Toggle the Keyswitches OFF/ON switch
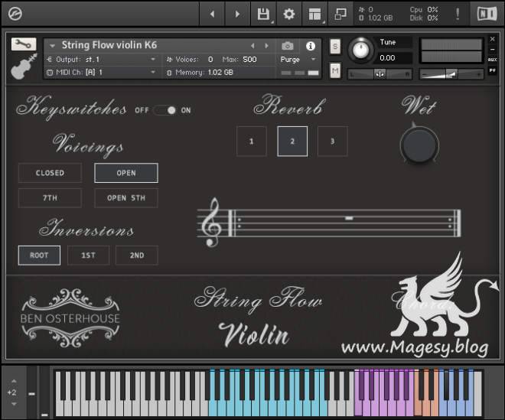The height and width of the screenshot is (420, 505). (x=165, y=110)
